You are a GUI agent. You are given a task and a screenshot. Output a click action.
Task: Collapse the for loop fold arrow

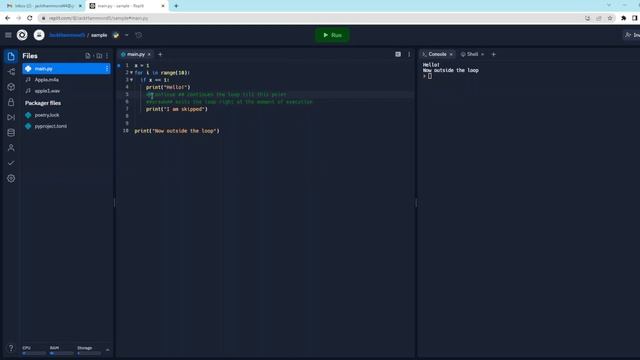click(x=131, y=73)
